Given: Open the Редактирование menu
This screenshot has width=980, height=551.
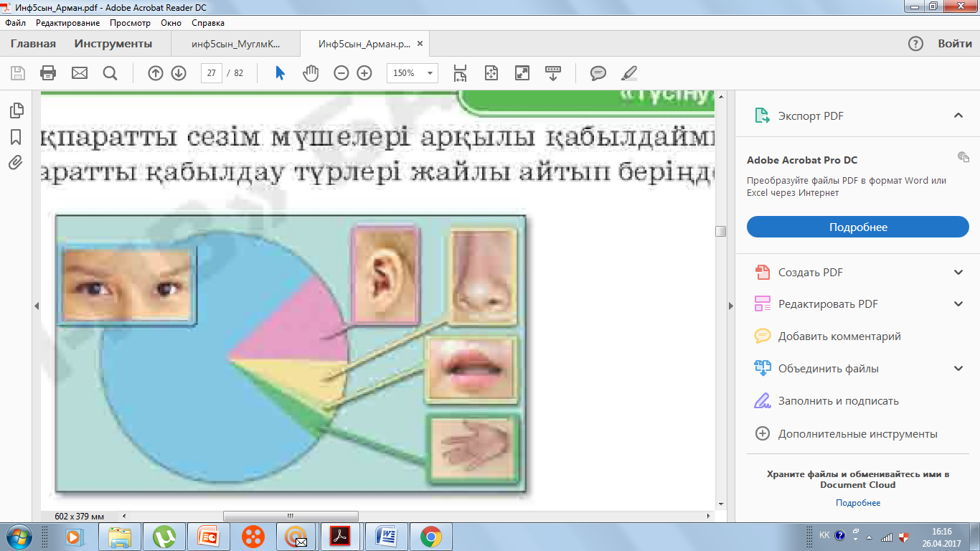Looking at the screenshot, I should 67,23.
